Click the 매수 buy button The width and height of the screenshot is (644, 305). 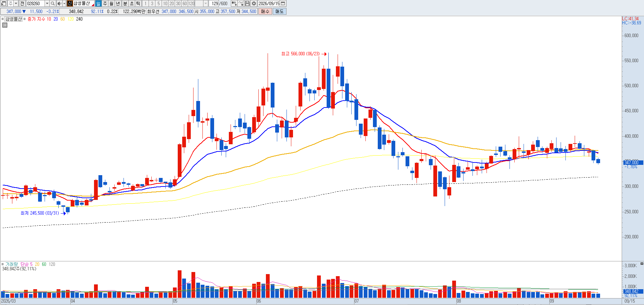coord(265,11)
